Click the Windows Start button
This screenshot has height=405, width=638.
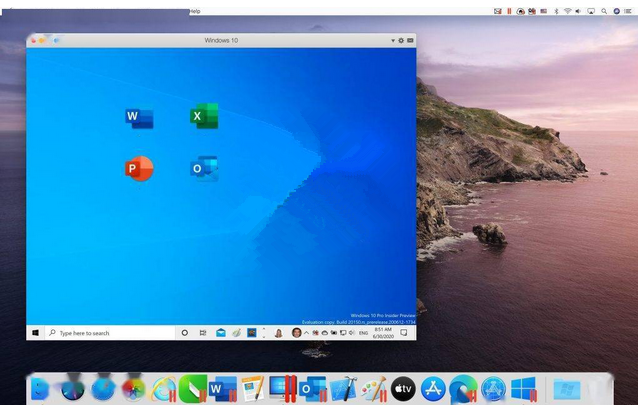[x=35, y=332]
